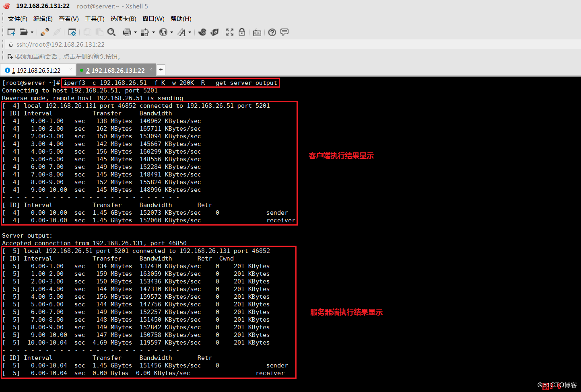Click the chat bubble feedback icon
Screen dimensions: 581x392
[284, 32]
